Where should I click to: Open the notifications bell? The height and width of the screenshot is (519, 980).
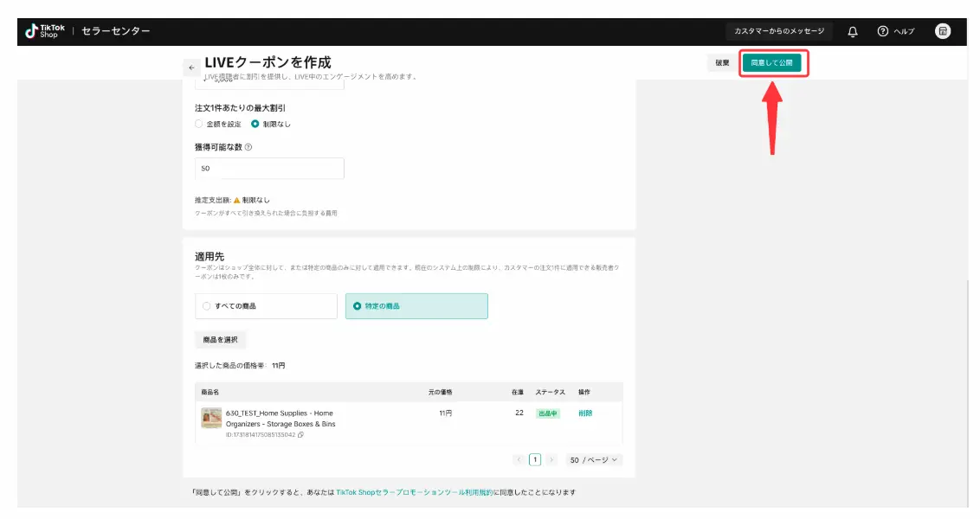point(853,31)
